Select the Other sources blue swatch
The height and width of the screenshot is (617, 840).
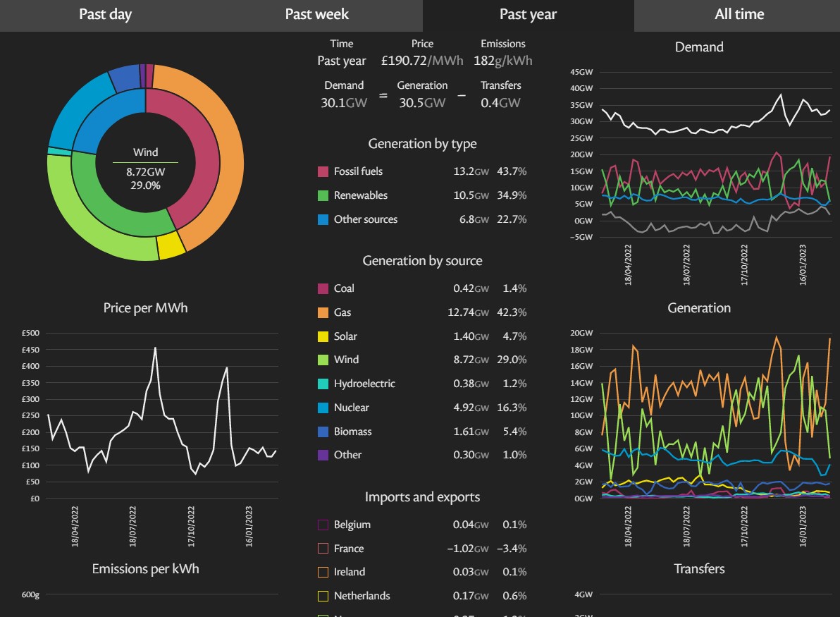click(323, 219)
